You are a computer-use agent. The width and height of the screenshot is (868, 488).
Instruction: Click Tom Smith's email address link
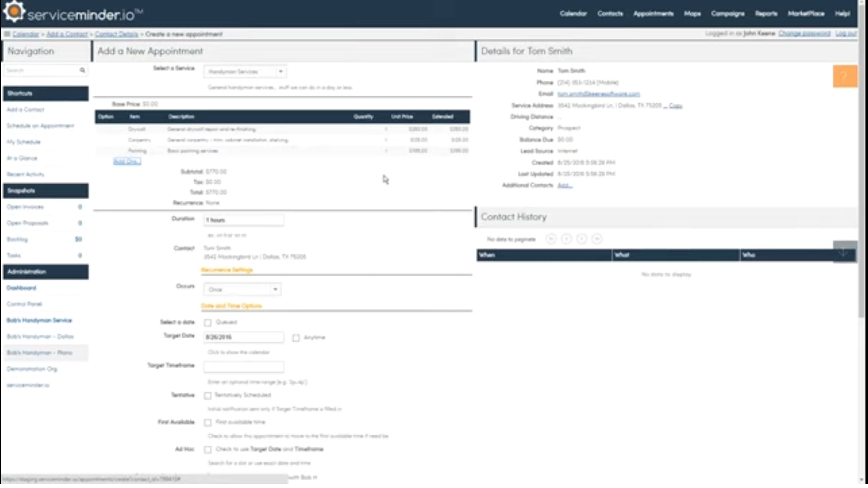click(x=599, y=94)
